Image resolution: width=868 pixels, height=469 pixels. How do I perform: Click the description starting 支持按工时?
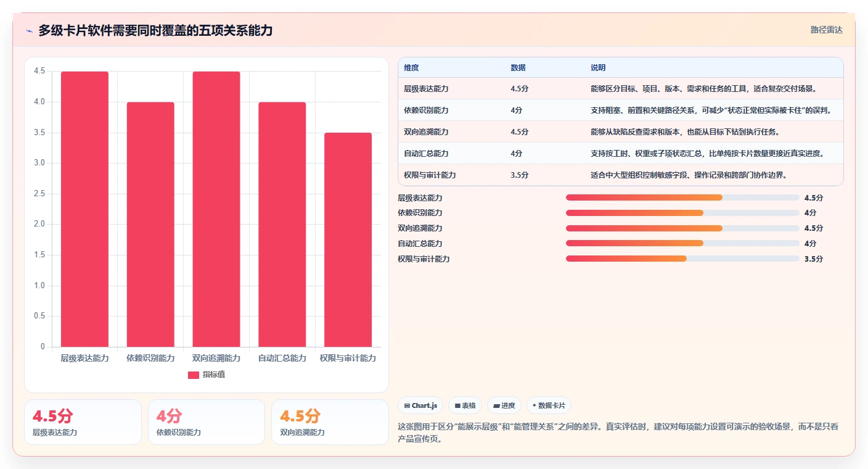tap(707, 154)
